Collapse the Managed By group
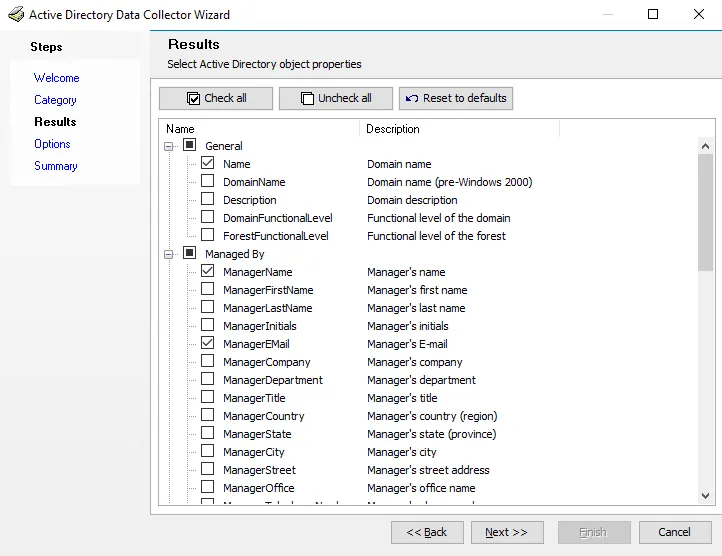 [x=169, y=254]
